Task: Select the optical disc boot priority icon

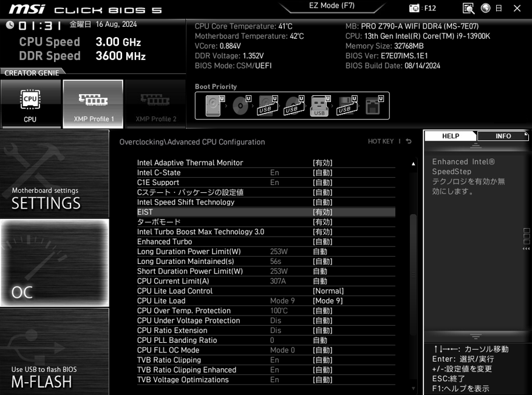Action: (x=242, y=106)
